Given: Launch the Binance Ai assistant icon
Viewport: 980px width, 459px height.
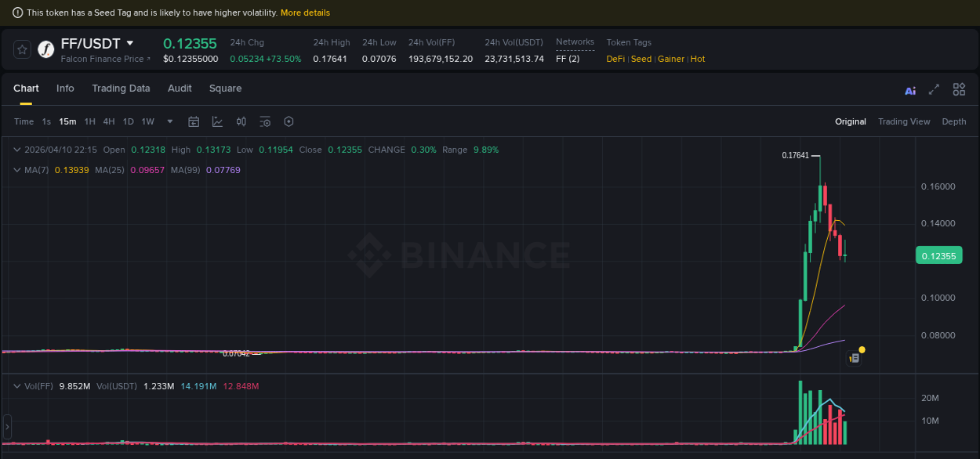Looking at the screenshot, I should click(x=909, y=90).
